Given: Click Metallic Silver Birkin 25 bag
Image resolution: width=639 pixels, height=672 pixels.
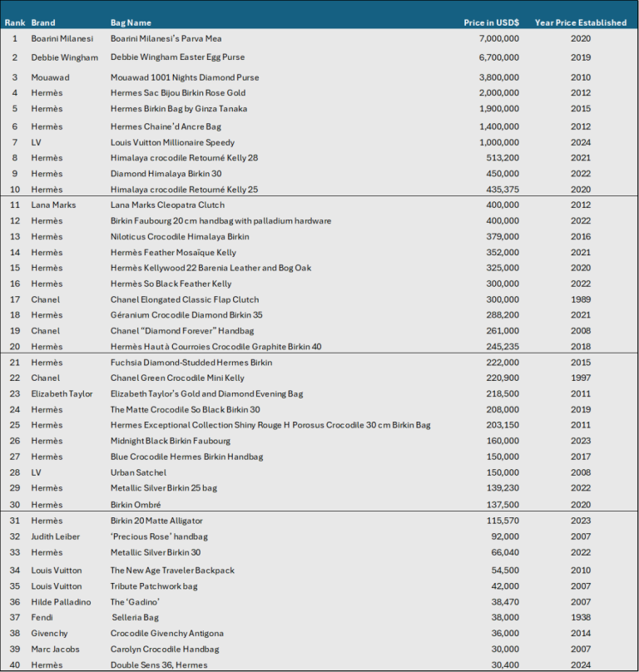Looking at the screenshot, I should 164,488.
